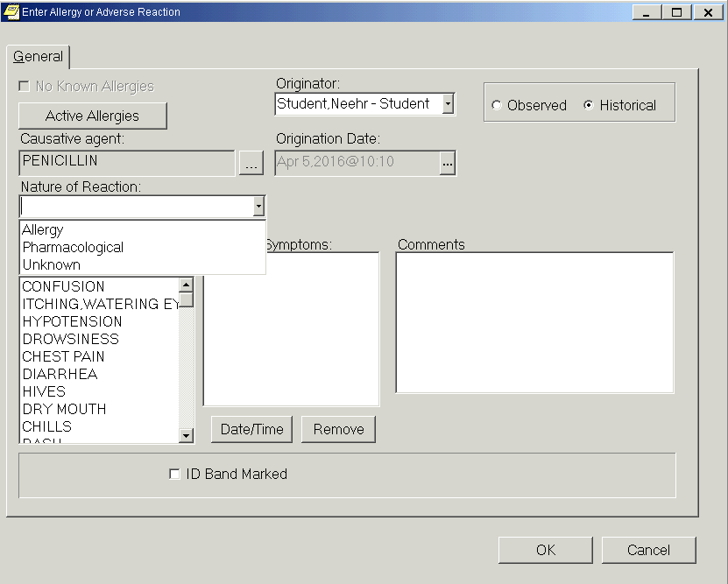Cancel the allergy entry dialog

pyautogui.click(x=648, y=550)
